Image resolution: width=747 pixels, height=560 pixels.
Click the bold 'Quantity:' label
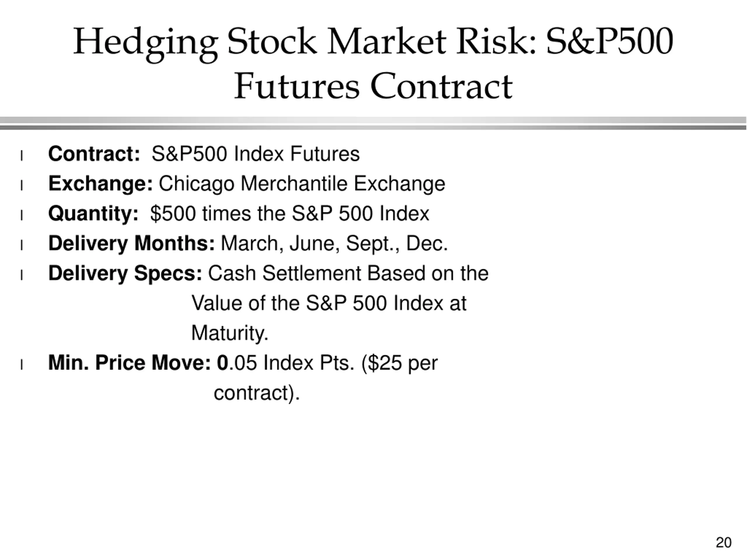[x=94, y=214]
